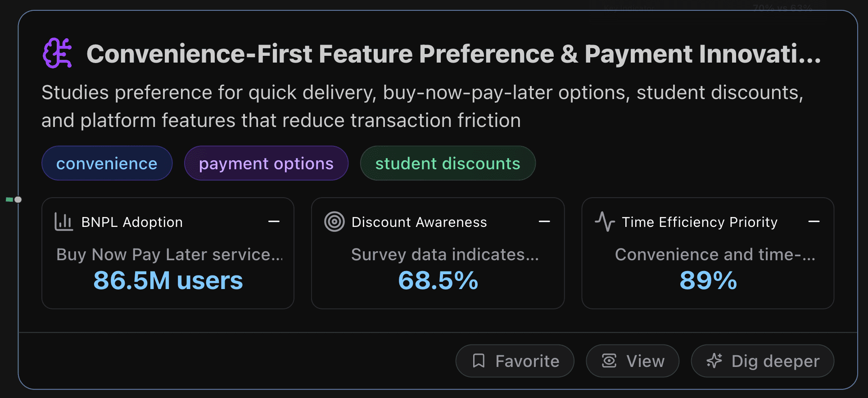Toggle the payment options tag
The image size is (868, 398).
coord(266,163)
